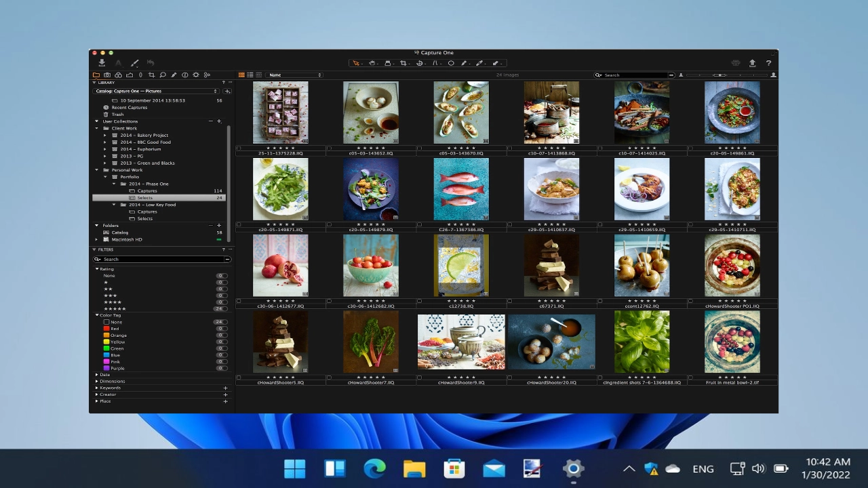Image resolution: width=868 pixels, height=488 pixels.
Task: Open the Lens tool tab
Action: [140, 75]
